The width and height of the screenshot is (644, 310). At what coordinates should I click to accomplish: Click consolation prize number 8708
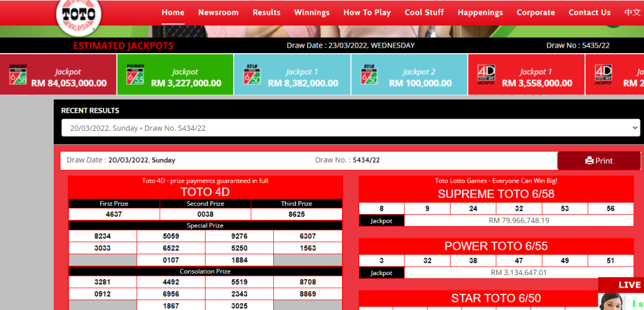(x=308, y=282)
